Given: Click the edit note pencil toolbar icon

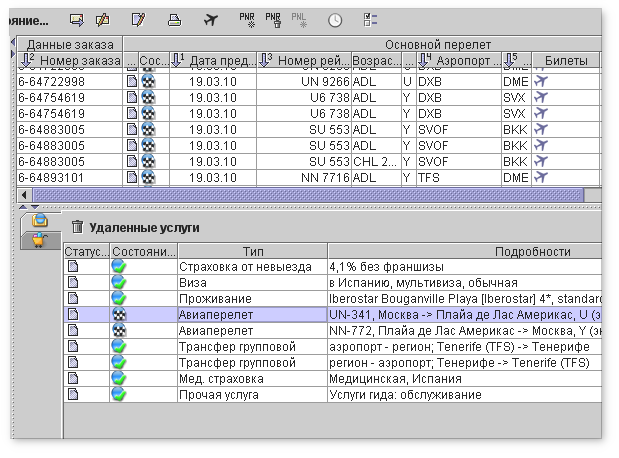Looking at the screenshot, I should tap(138, 19).
